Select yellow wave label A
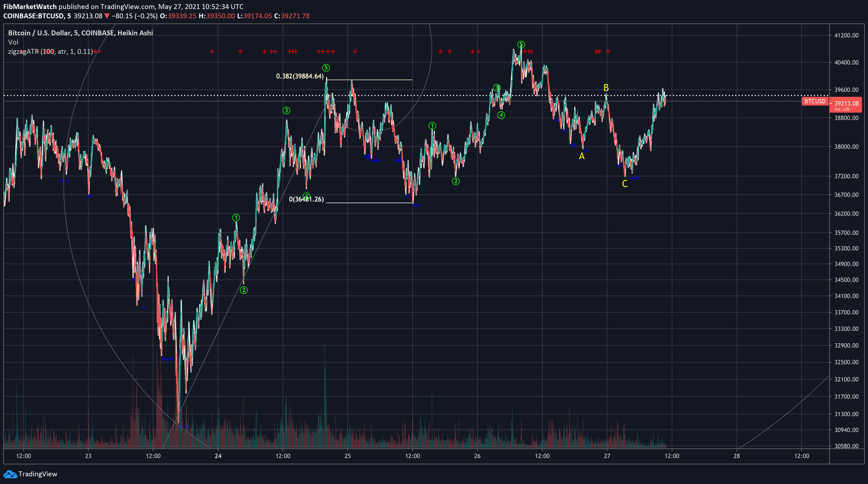 (x=582, y=156)
